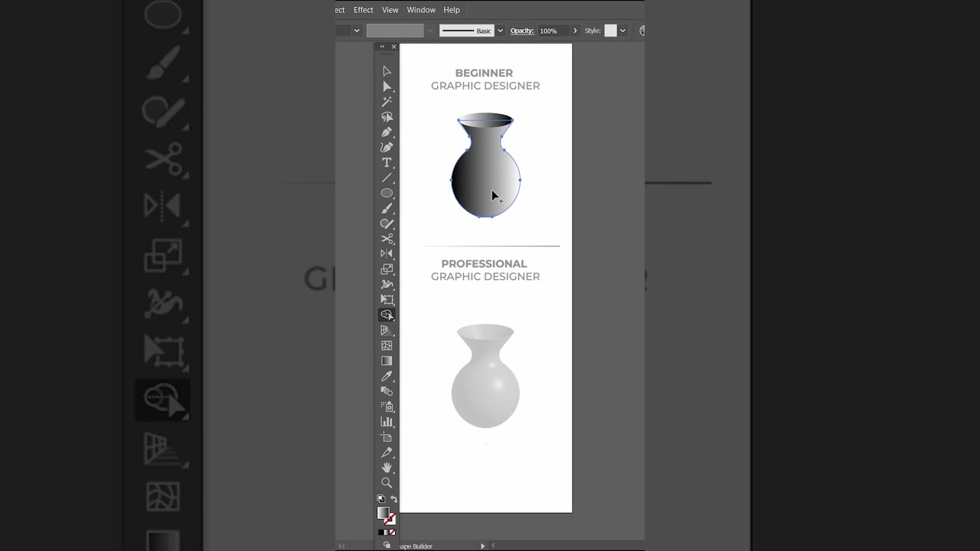
Task: Select the Pen tool
Action: [x=387, y=132]
